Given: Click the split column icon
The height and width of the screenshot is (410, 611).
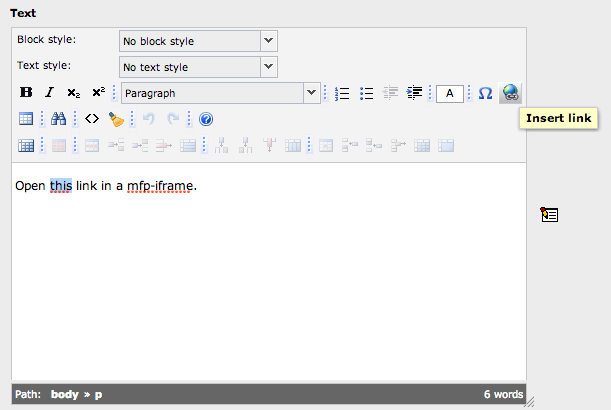Looking at the screenshot, I should [x=293, y=146].
